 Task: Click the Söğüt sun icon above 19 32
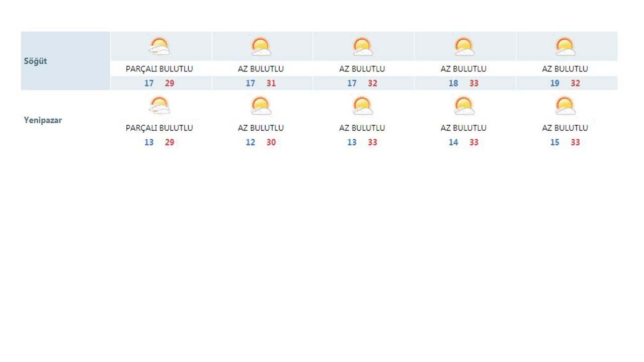(565, 46)
